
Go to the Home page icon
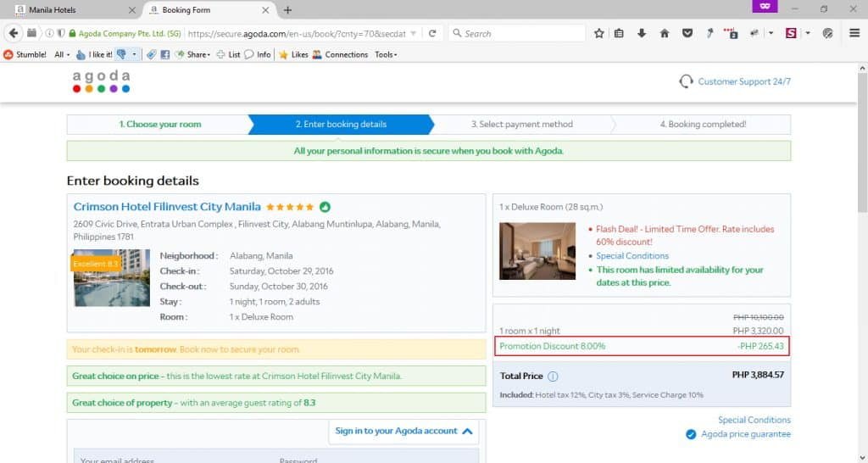click(x=665, y=33)
